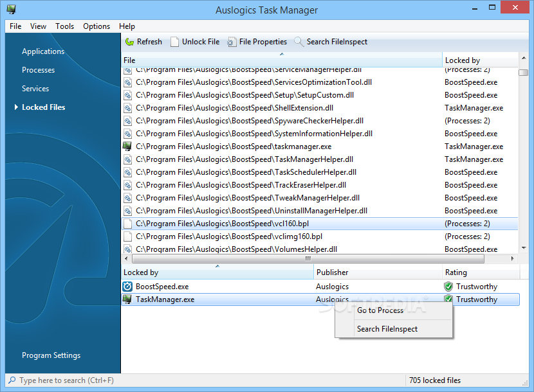This screenshot has width=534, height=392.
Task: Select the VolumesHelper.dll file row
Action: (x=320, y=249)
